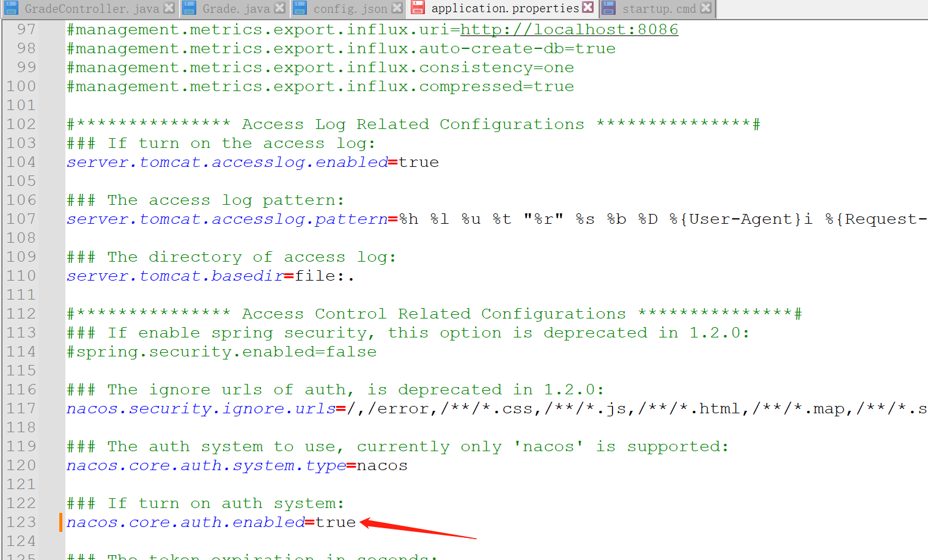Viewport: 928px width, 560px height.
Task: Click the nacos.core.auth.enabled key
Action: tap(186, 522)
